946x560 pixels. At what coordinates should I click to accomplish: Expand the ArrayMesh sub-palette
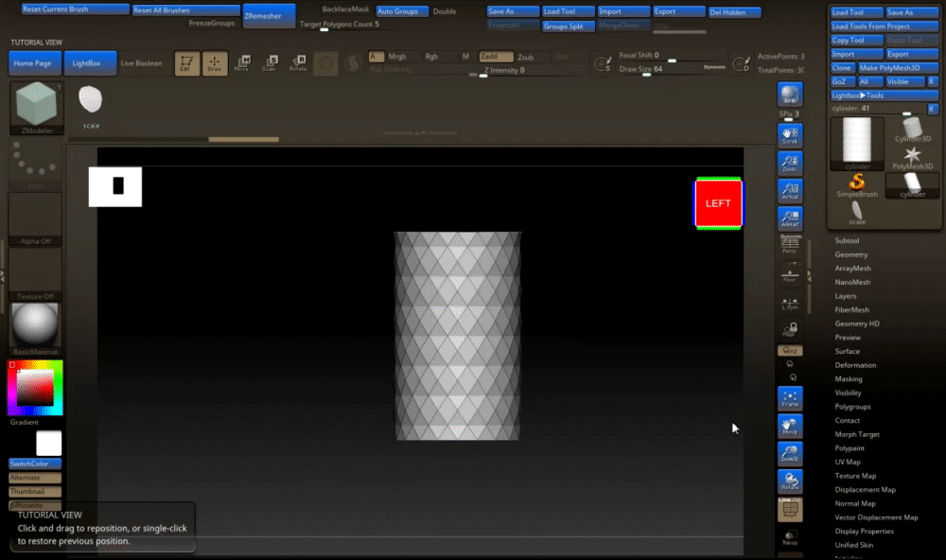pos(852,269)
